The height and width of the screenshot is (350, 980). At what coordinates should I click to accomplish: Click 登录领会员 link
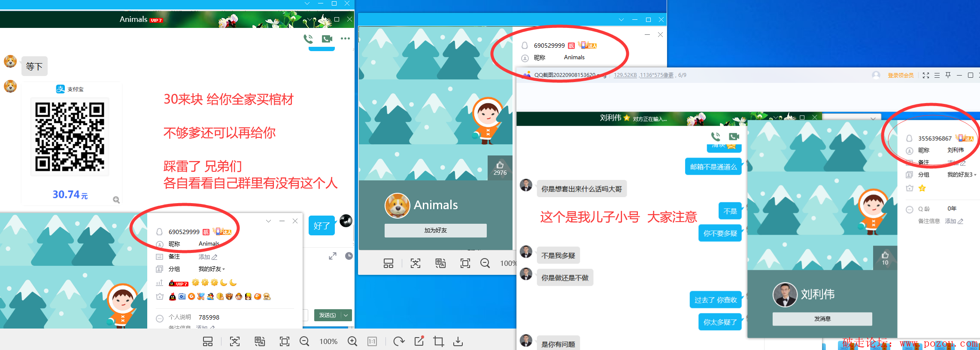click(901, 75)
